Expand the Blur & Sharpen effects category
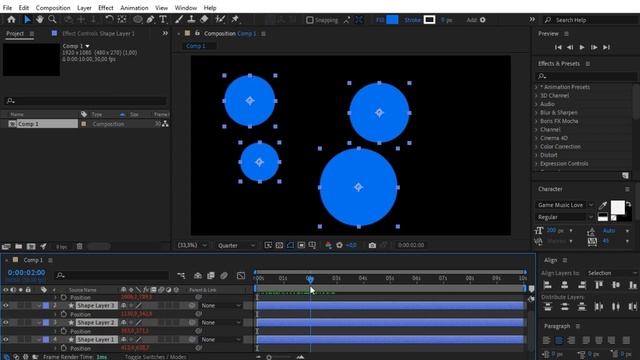The height and width of the screenshot is (360, 640). pos(536,113)
